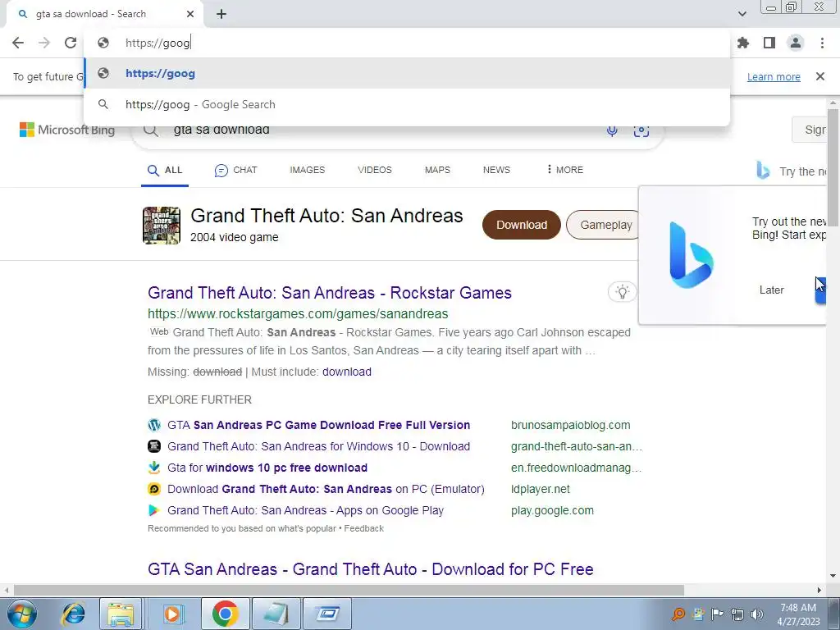Click the browser forward arrow
The width and height of the screenshot is (840, 630).
coord(44,43)
